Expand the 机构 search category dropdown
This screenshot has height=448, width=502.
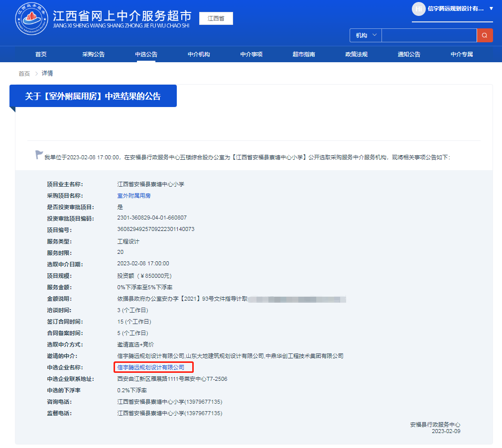[x=365, y=35]
